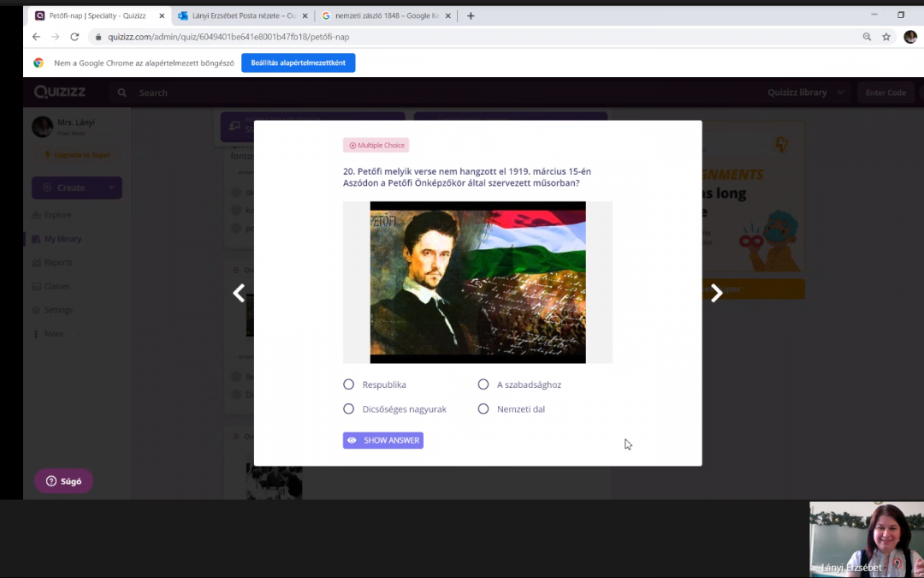Open a new browser tab
The image size is (924, 578).
tap(471, 16)
